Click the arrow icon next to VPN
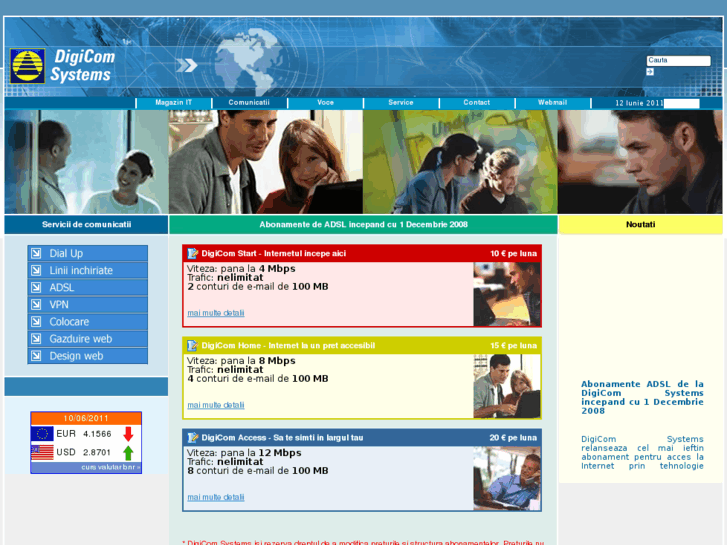The height and width of the screenshot is (545, 727). coord(36,305)
